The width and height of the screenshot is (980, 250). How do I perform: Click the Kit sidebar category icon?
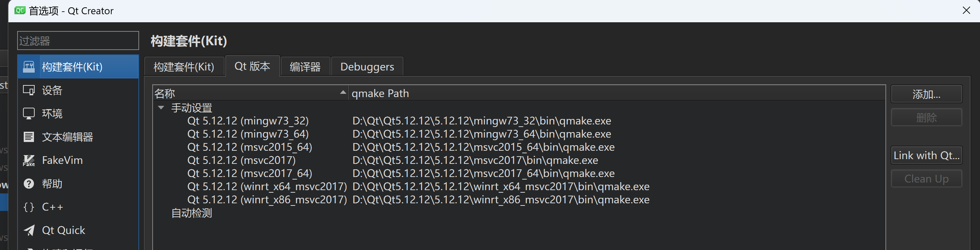pyautogui.click(x=29, y=66)
